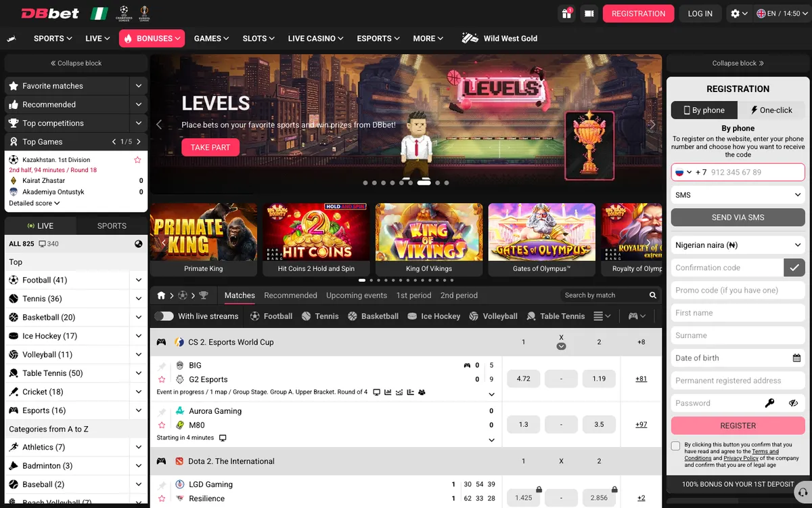The width and height of the screenshot is (812, 508).
Task: Open the settings gear dropdown
Action: point(738,14)
